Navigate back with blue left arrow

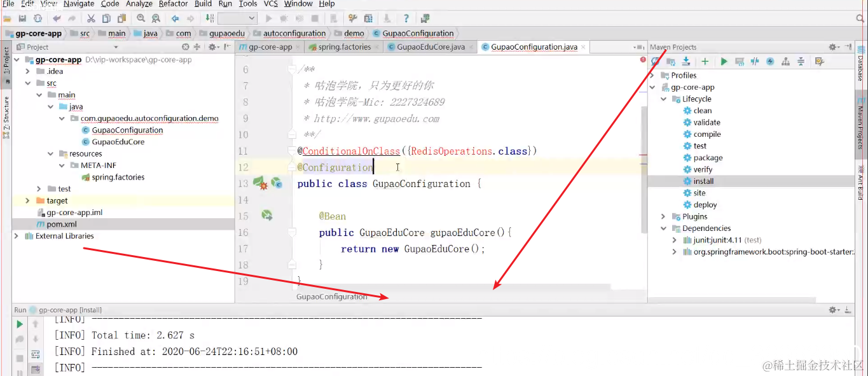[175, 18]
